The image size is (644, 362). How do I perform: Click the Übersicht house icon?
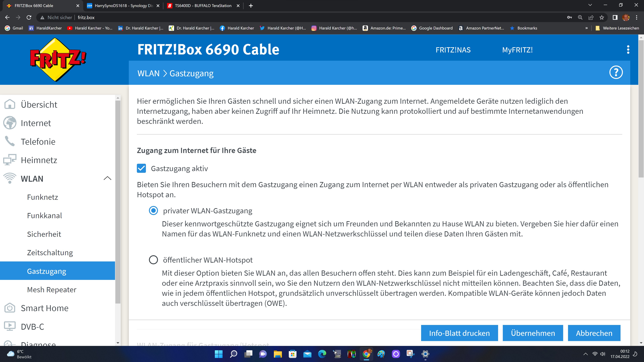click(x=10, y=104)
